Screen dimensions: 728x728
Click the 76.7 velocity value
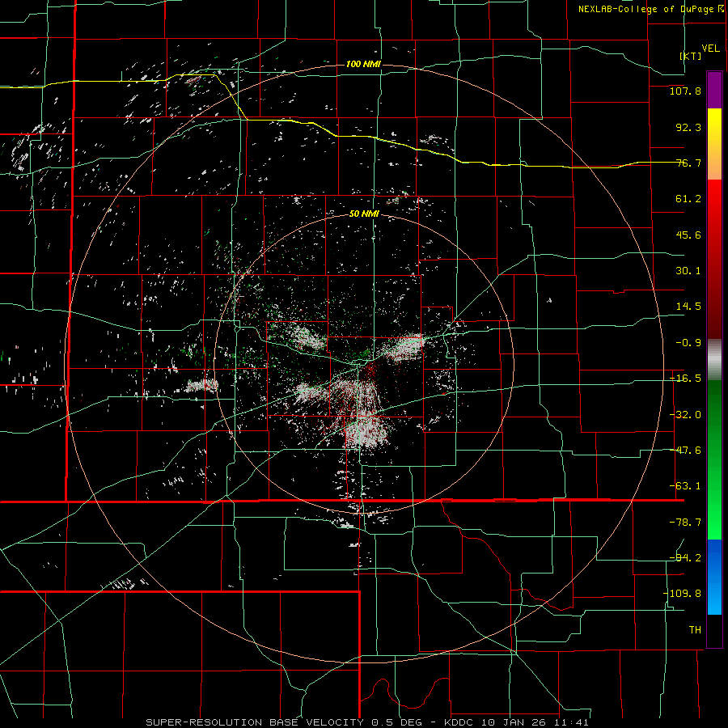pyautogui.click(x=688, y=163)
